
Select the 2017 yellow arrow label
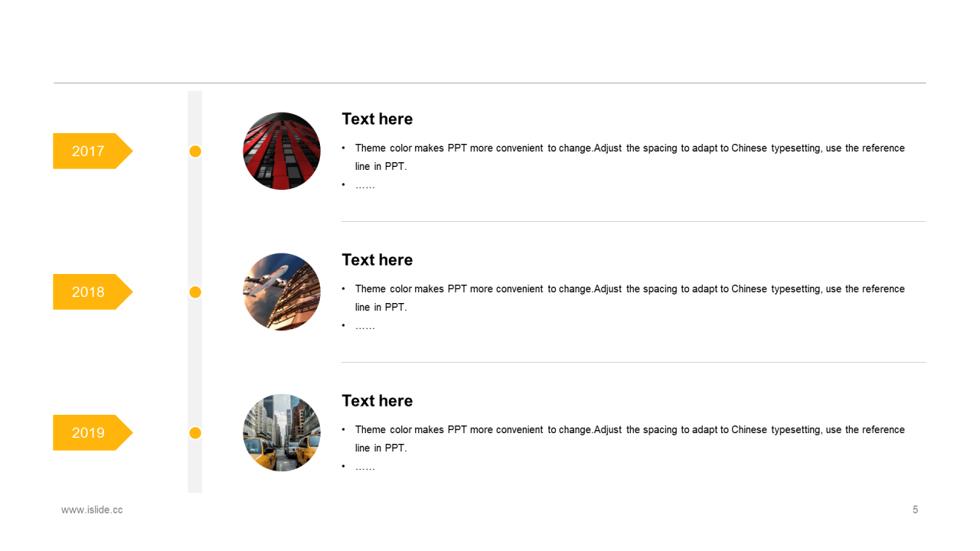click(93, 151)
